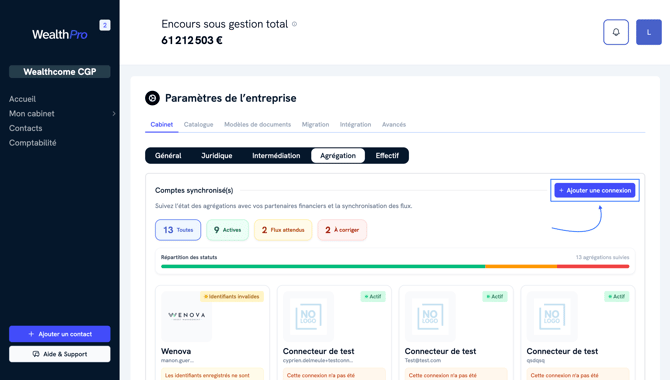This screenshot has height=380, width=670.
Task: Select the Effectif sub-tab
Action: [387, 156]
